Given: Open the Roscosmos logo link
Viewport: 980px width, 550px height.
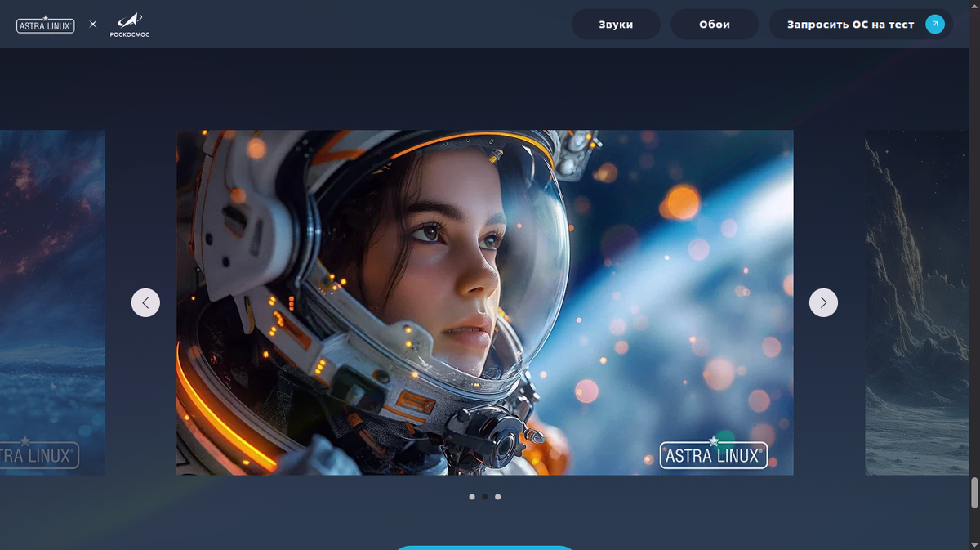Looking at the screenshot, I should click(130, 25).
